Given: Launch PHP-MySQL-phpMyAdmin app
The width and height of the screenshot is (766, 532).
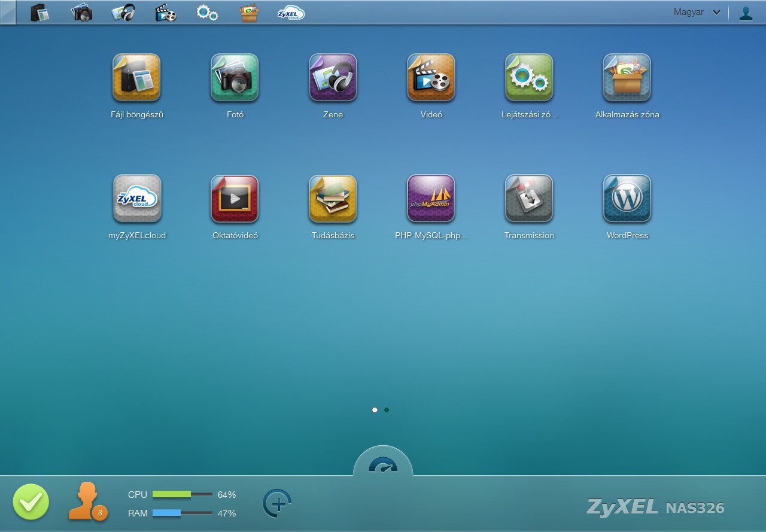Looking at the screenshot, I should tap(431, 199).
